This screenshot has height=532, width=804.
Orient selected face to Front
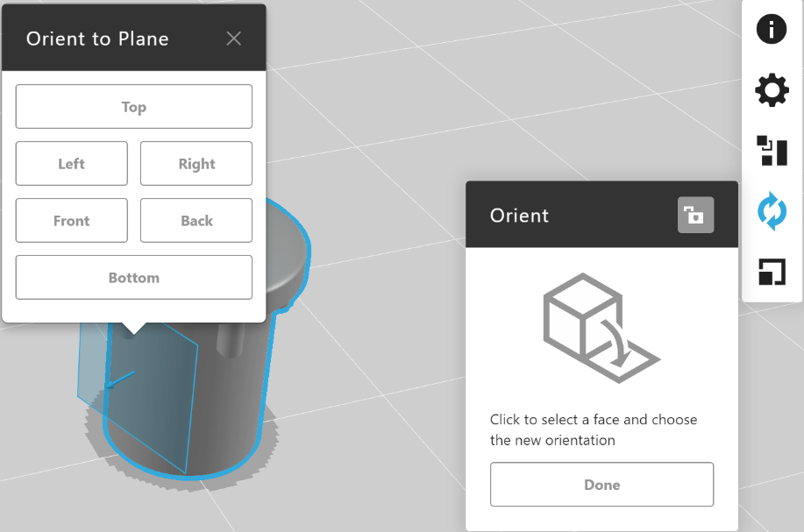tap(71, 220)
